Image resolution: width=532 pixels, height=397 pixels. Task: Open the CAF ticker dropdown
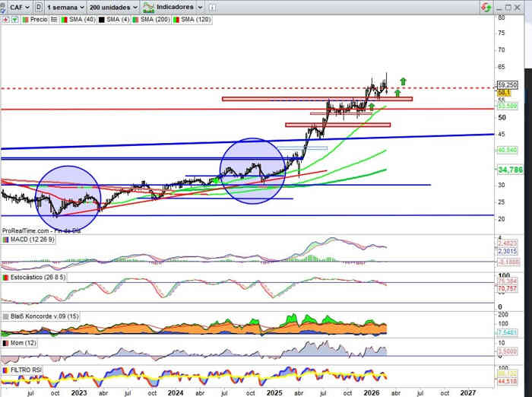(x=20, y=7)
